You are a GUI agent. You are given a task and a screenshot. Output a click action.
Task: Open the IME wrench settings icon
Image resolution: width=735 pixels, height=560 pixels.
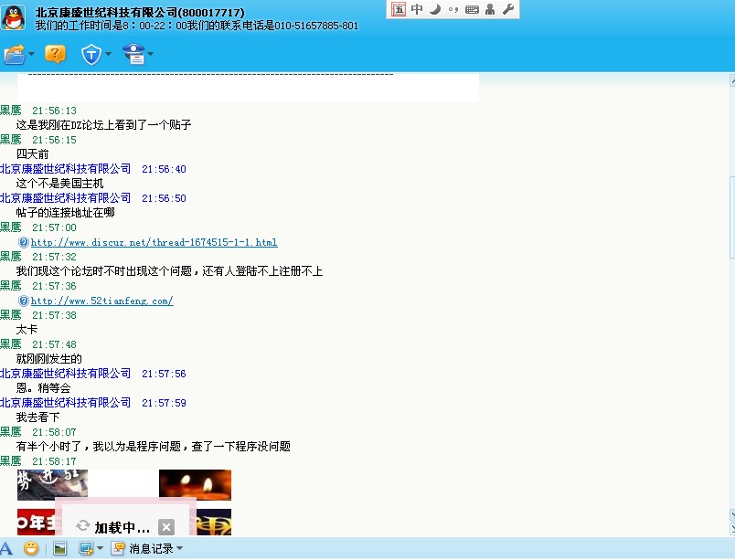click(508, 9)
